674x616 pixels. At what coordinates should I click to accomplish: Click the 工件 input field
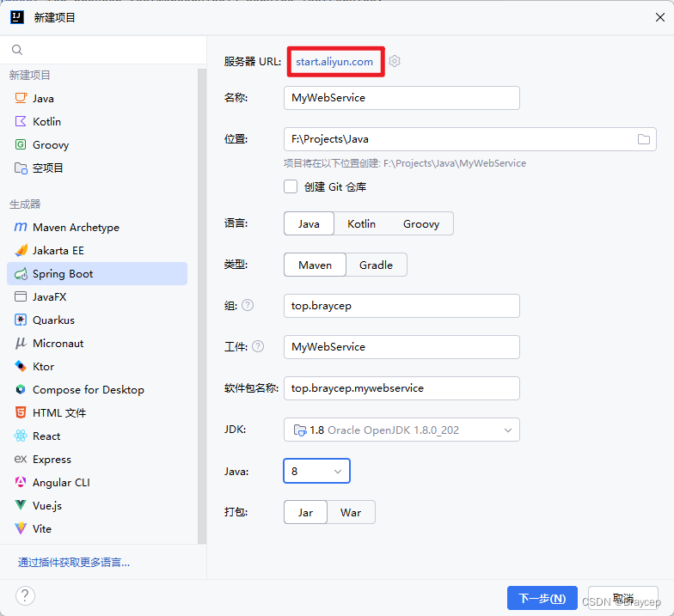pos(401,347)
